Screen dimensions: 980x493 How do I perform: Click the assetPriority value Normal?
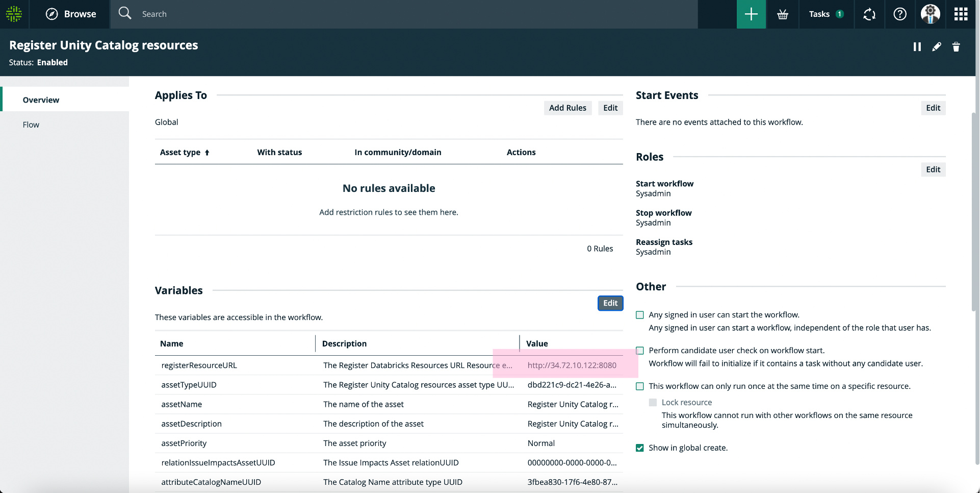pyautogui.click(x=541, y=443)
